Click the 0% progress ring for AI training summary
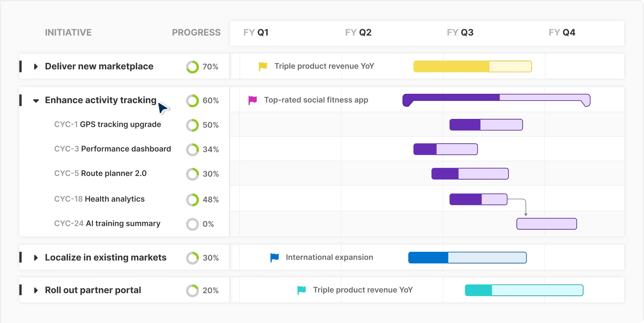 click(192, 224)
